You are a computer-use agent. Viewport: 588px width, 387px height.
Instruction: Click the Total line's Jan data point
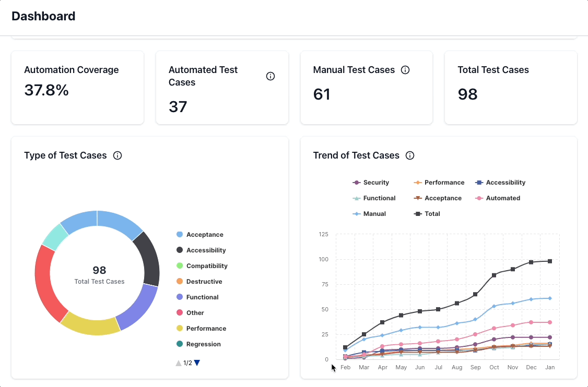click(x=549, y=261)
